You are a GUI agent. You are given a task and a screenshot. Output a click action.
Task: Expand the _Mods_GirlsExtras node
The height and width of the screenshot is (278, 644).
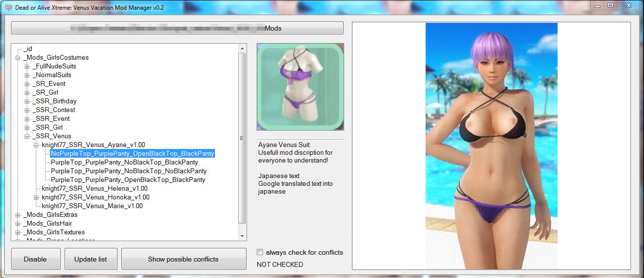[x=18, y=215]
